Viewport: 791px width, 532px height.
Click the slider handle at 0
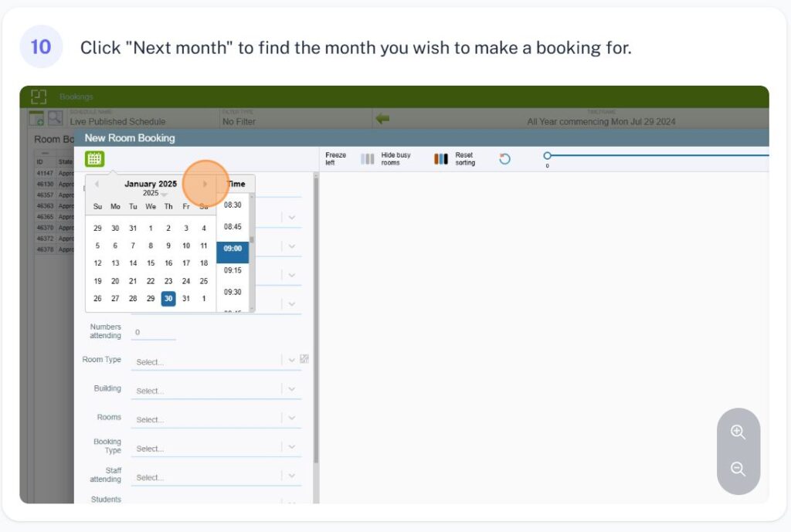pyautogui.click(x=547, y=156)
